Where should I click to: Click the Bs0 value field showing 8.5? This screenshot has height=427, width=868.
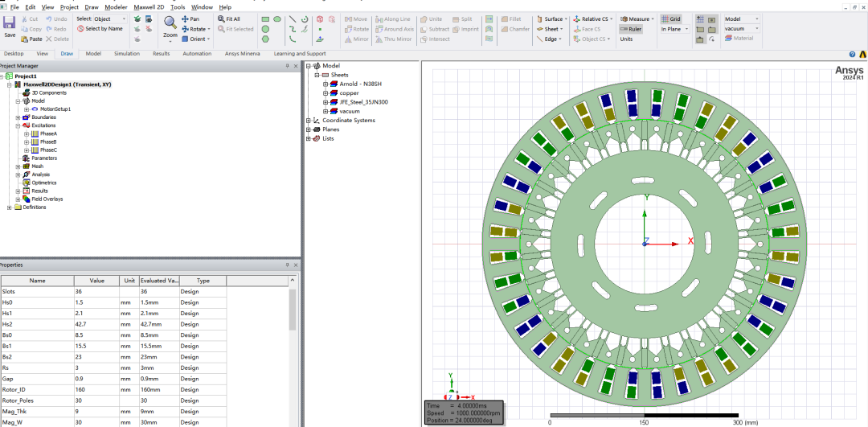97,335
